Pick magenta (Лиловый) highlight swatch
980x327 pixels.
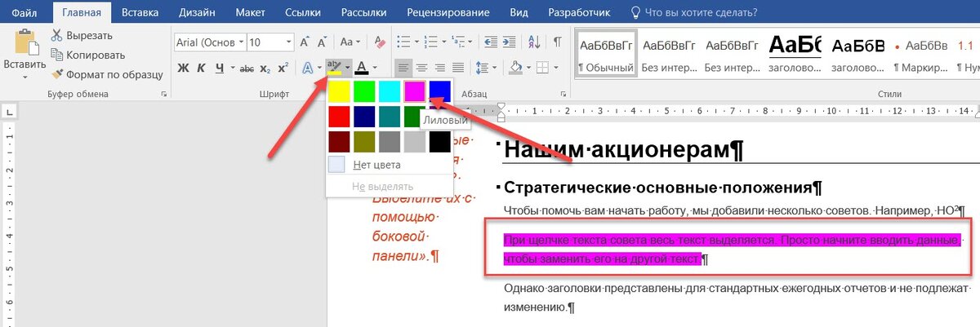point(415,90)
